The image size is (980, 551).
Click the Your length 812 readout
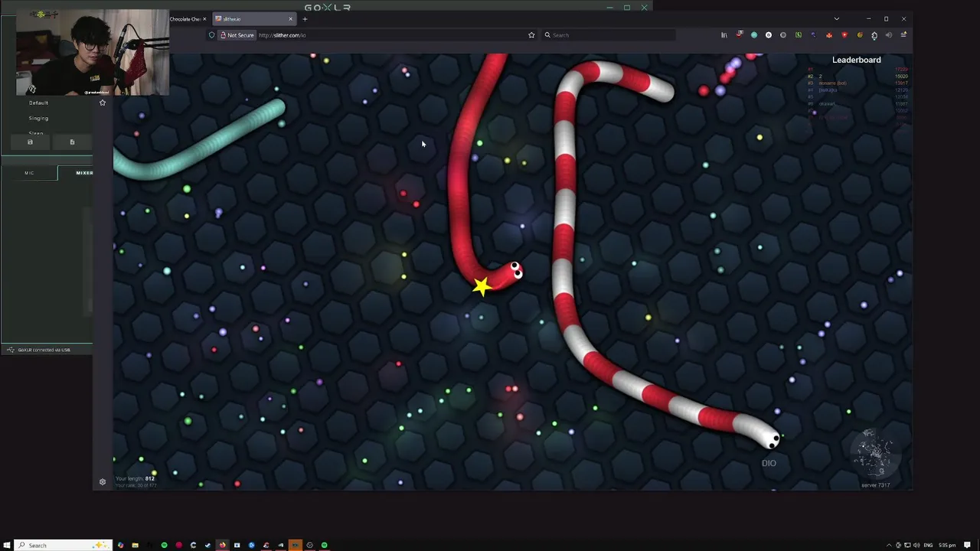pos(135,479)
